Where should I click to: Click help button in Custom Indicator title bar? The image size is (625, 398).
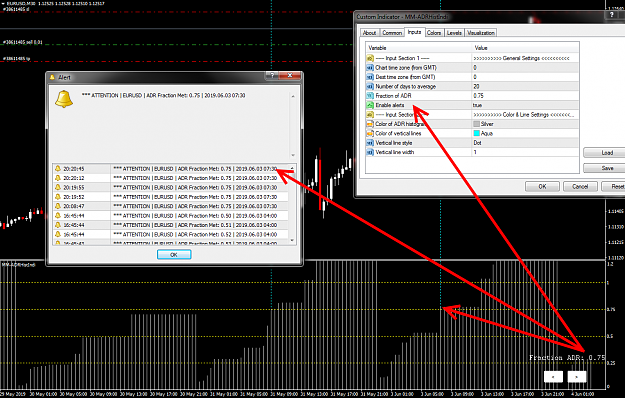(x=611, y=15)
